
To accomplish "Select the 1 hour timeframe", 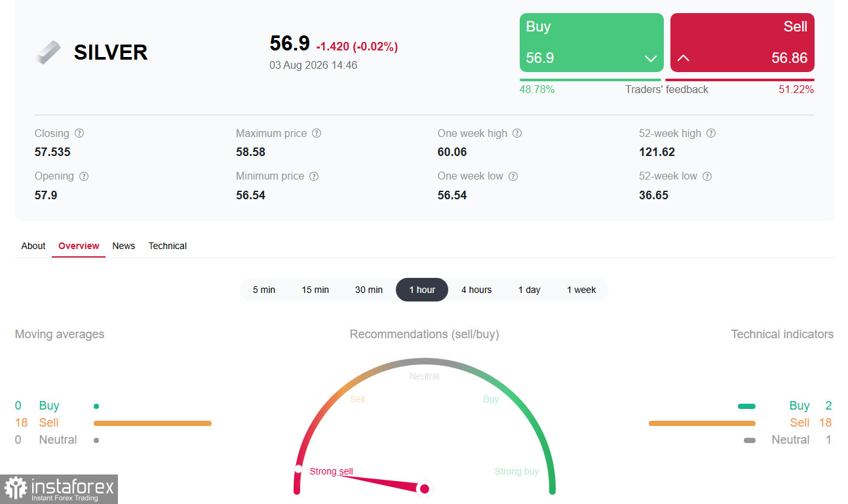I will (422, 290).
